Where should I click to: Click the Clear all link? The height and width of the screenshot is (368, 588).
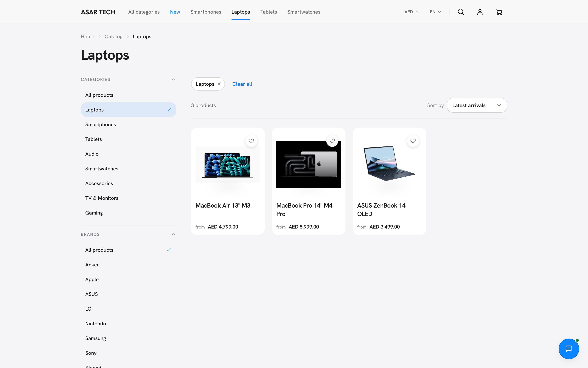[242, 84]
